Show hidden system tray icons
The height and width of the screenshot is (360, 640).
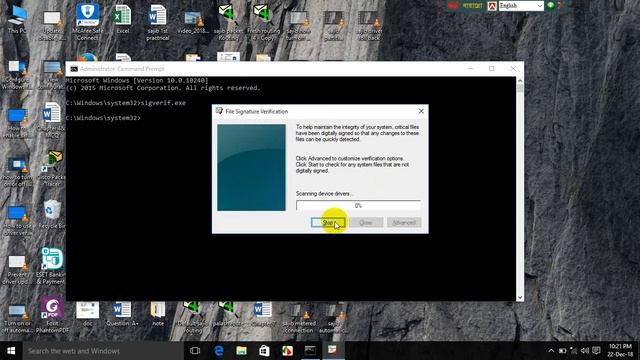pos(551,351)
